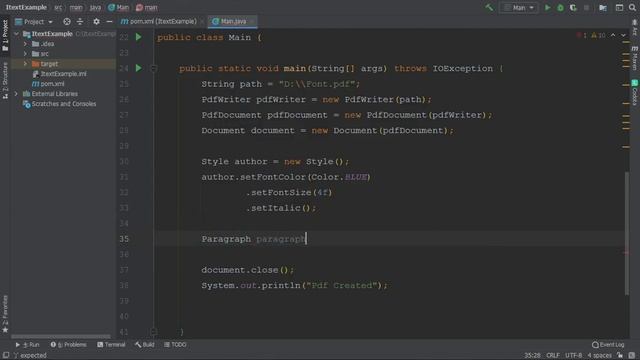
Task: Toggle the Favorites tool window stripe button
Action: pyautogui.click(x=5, y=313)
